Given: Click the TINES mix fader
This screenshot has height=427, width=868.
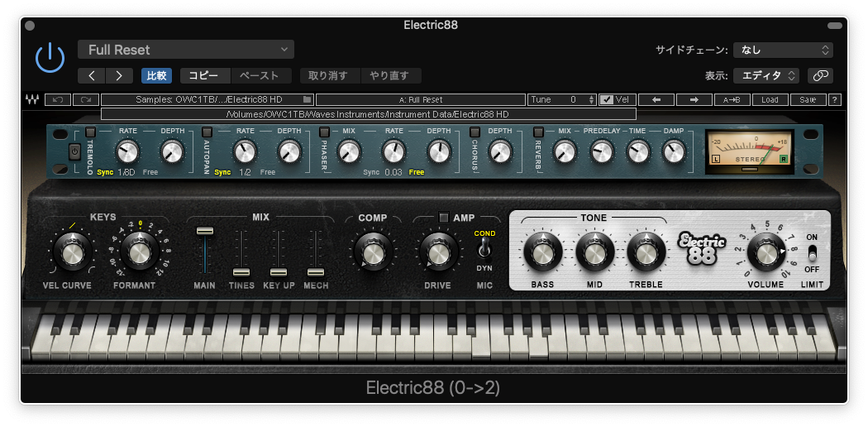Looking at the screenshot, I should point(241,272).
